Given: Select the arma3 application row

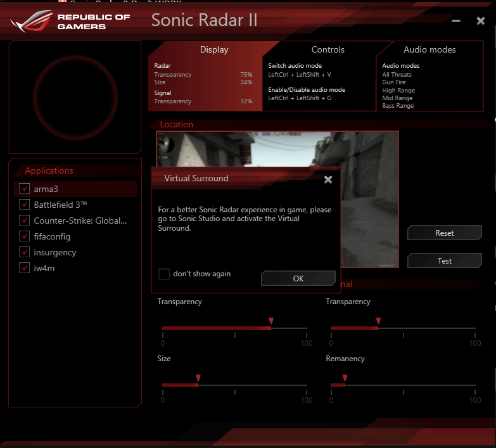Looking at the screenshot, I should point(75,189).
